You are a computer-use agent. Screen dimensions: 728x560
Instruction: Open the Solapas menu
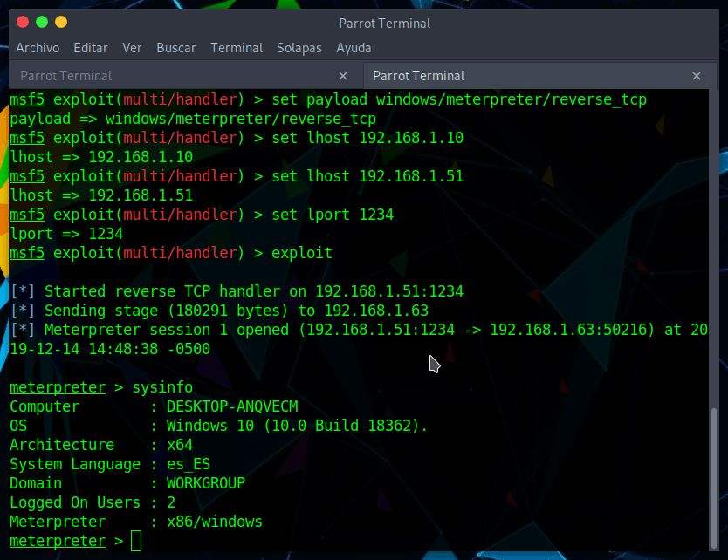pyautogui.click(x=299, y=48)
